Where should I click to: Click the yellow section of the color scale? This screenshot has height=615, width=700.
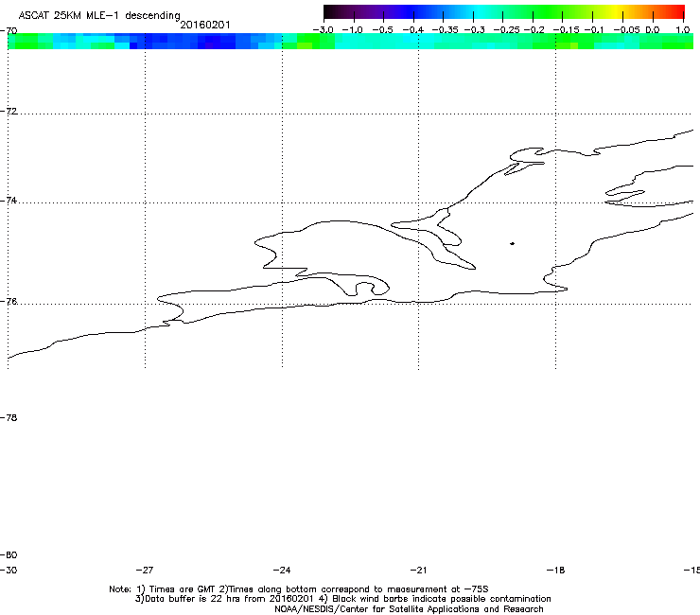point(615,11)
